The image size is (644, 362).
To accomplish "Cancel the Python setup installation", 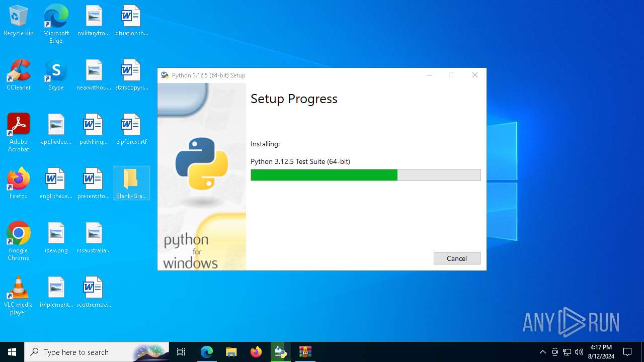I will click(x=457, y=258).
